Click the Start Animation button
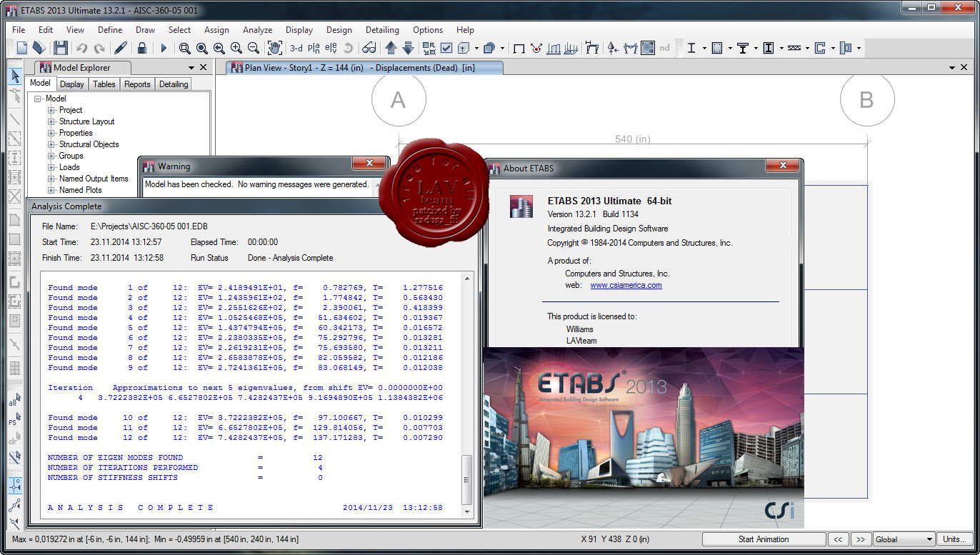Viewport: 980px width, 555px height. [764, 539]
